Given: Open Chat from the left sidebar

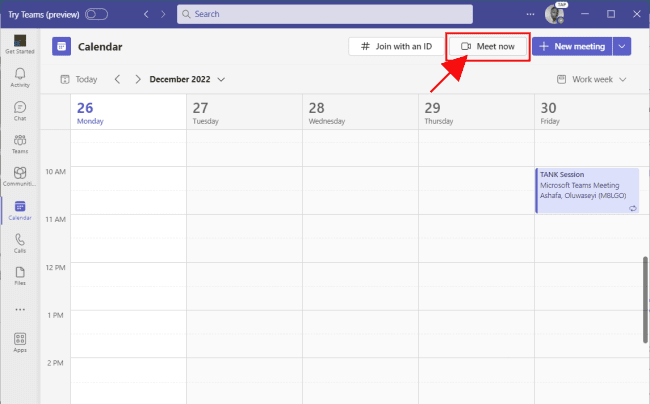Looking at the screenshot, I should click(x=20, y=111).
